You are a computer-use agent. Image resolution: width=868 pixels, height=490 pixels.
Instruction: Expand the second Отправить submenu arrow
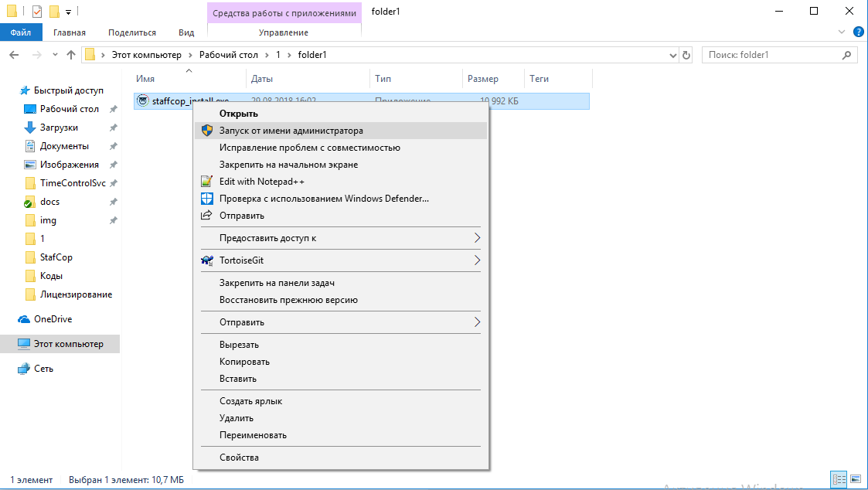[477, 322]
